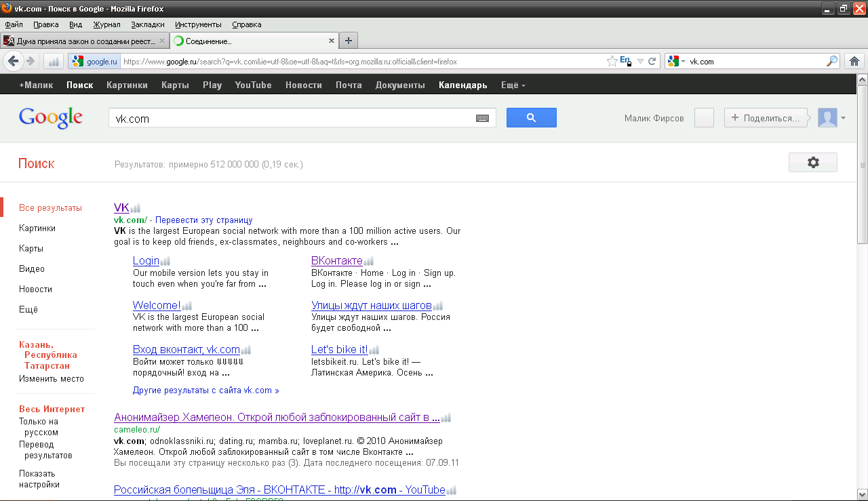Click +Малик in the Google black bar
Image resolution: width=868 pixels, height=501 pixels.
(36, 85)
